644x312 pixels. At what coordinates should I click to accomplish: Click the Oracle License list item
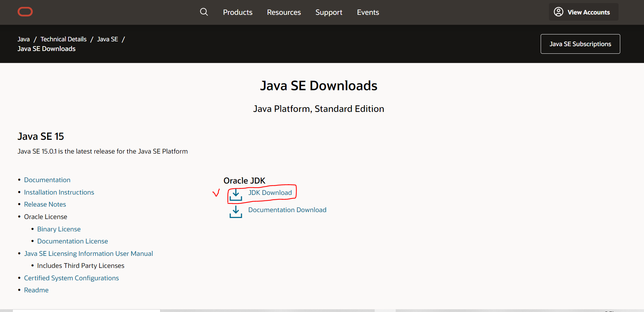[x=45, y=217]
